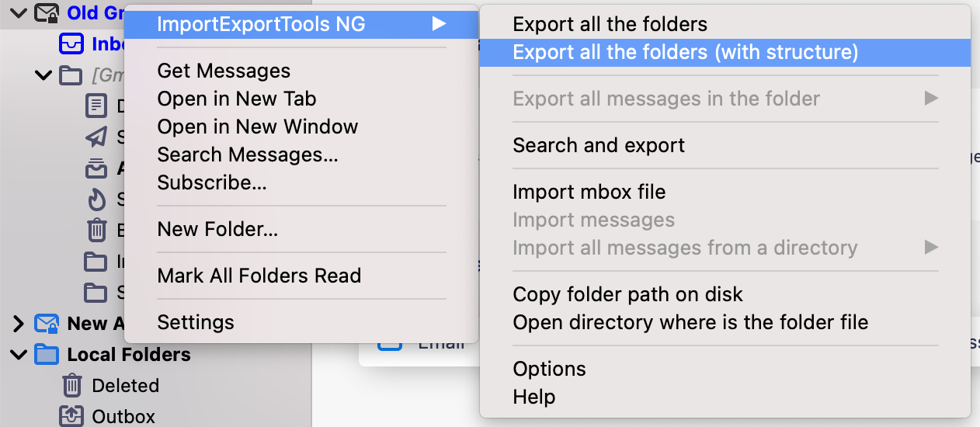The image size is (980, 427).
Task: Select New Folder… menu entry
Action: coord(217,229)
